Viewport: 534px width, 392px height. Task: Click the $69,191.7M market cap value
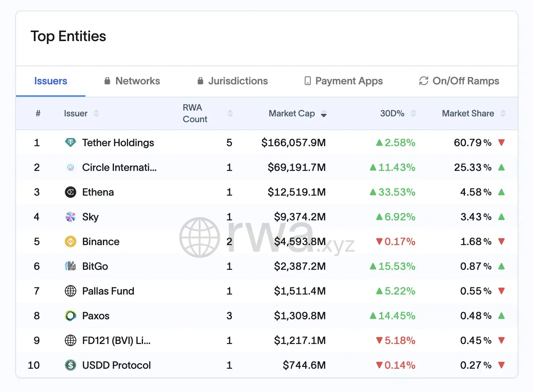297,167
